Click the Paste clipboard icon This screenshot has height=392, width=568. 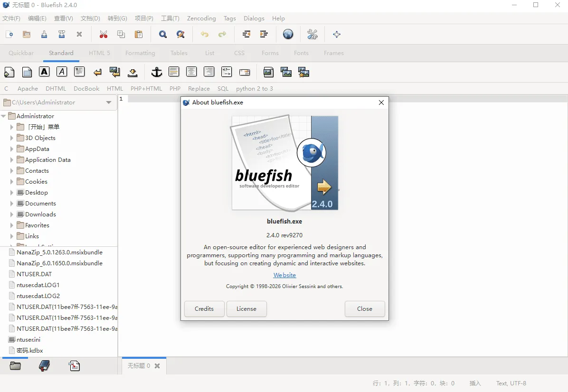click(139, 34)
